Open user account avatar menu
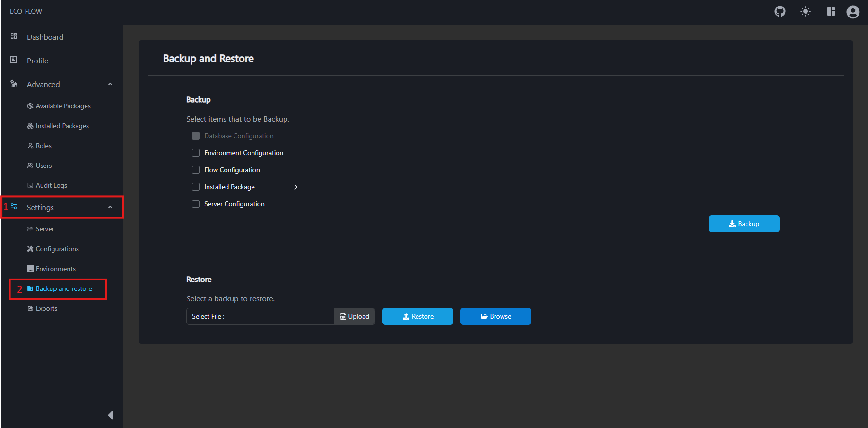 pyautogui.click(x=853, y=11)
